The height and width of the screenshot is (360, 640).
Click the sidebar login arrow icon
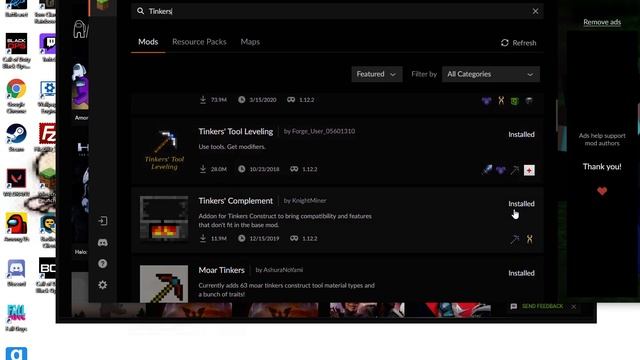tap(102, 221)
